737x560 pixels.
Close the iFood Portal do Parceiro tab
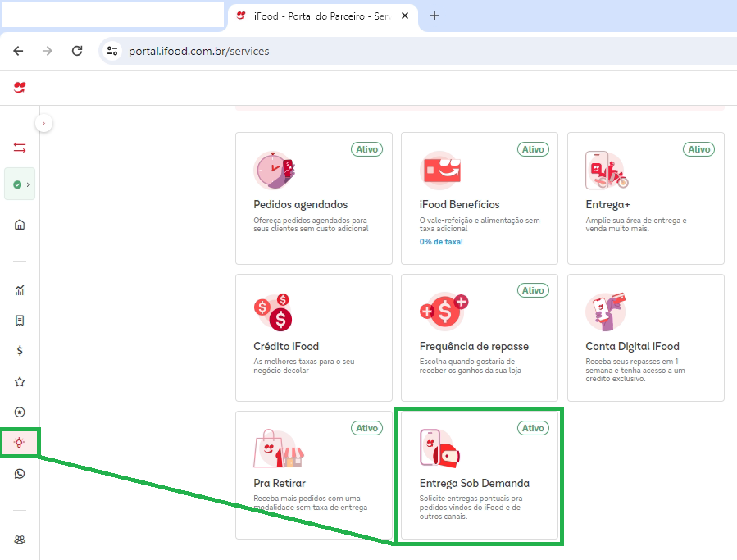pos(405,16)
